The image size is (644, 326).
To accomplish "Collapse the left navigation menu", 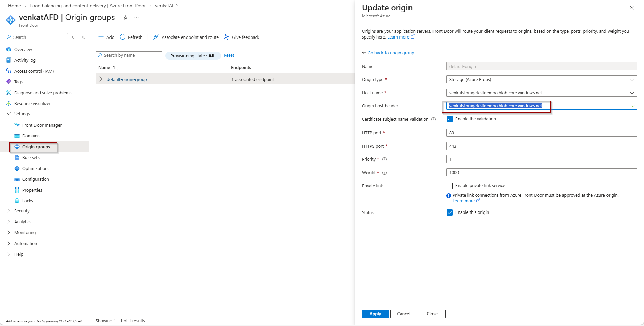I will click(83, 37).
